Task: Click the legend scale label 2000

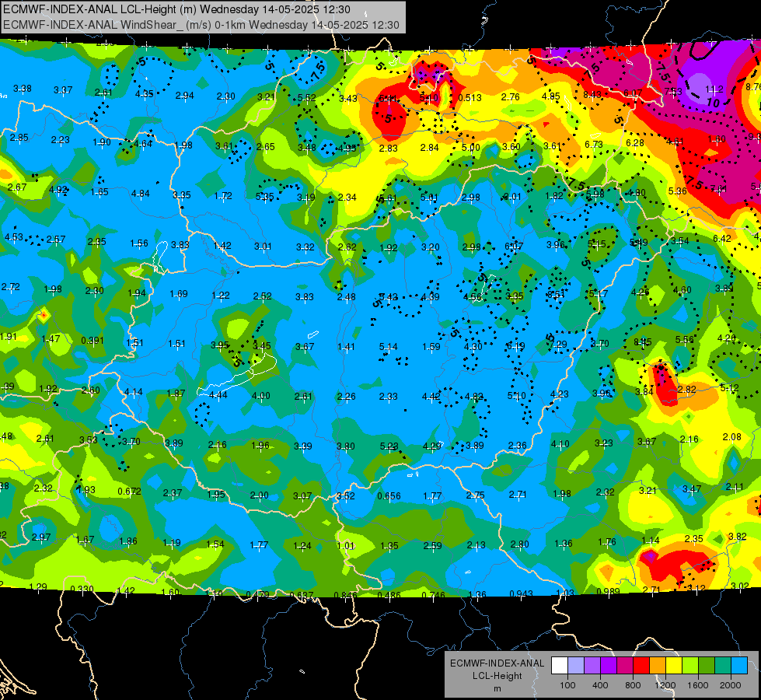Action: (x=731, y=685)
